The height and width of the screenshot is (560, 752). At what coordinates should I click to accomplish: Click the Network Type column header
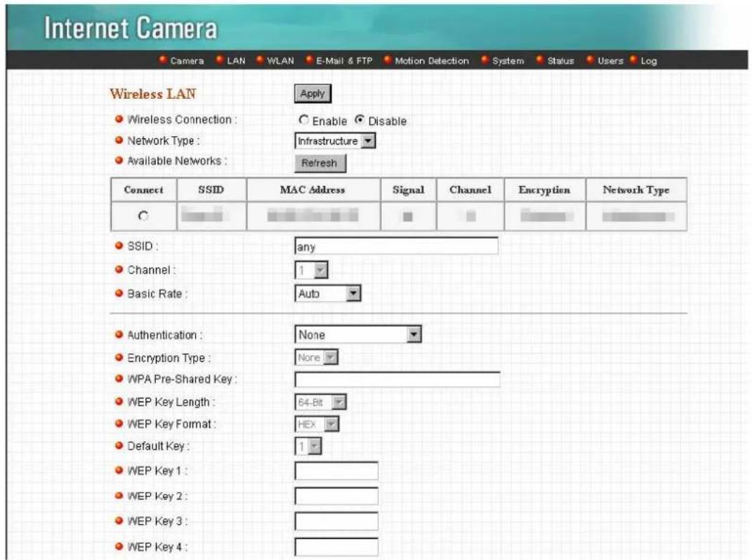click(636, 190)
